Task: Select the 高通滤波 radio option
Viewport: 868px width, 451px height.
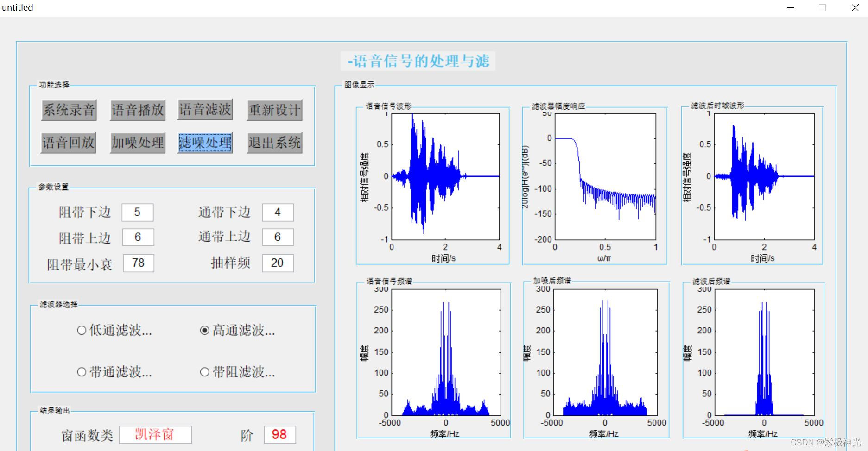Action: [237, 330]
